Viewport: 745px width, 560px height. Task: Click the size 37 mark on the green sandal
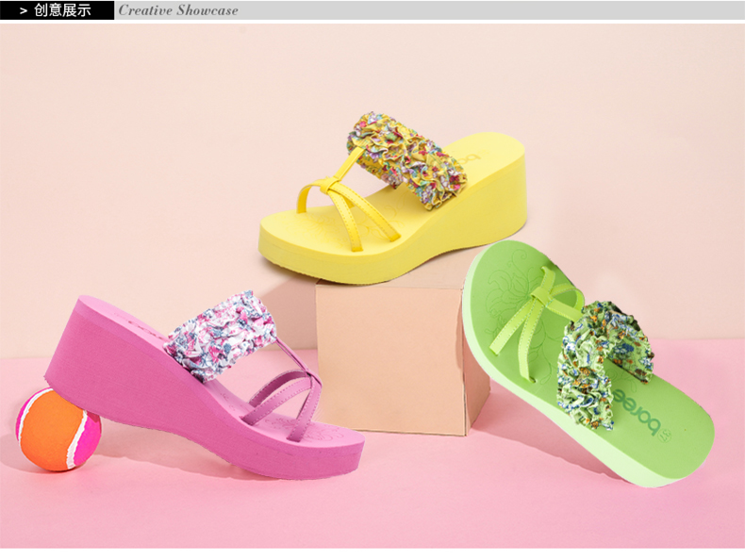(x=665, y=435)
